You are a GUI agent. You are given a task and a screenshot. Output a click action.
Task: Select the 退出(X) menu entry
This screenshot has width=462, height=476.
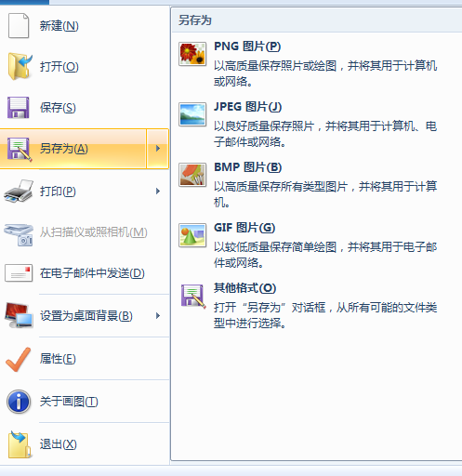coord(85,444)
